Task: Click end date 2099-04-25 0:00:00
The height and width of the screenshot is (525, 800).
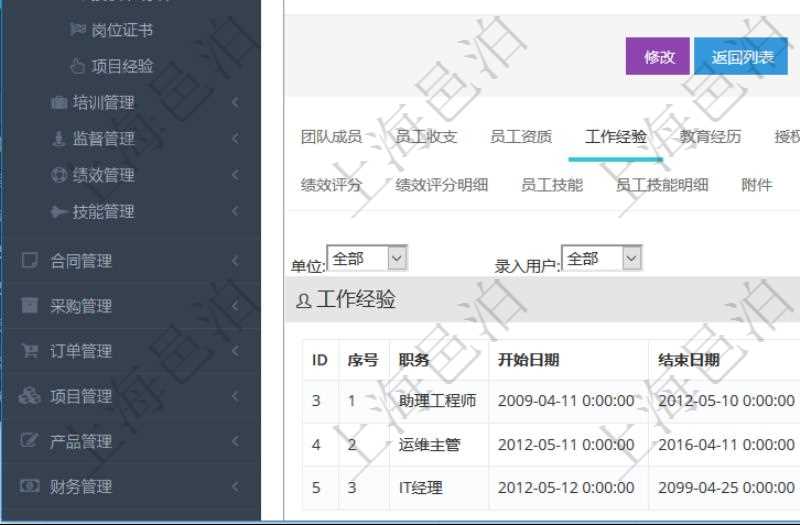Action: coord(727,488)
